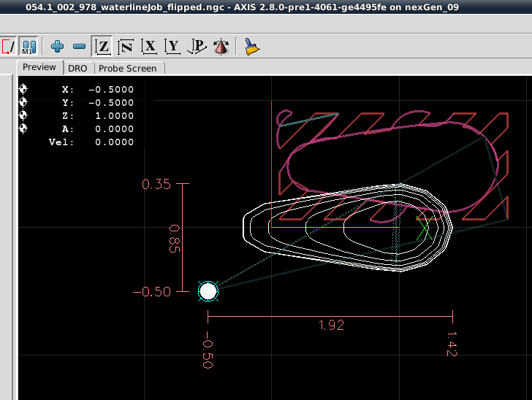Switch to the Preview tab
The width and height of the screenshot is (532, 400).
point(39,67)
